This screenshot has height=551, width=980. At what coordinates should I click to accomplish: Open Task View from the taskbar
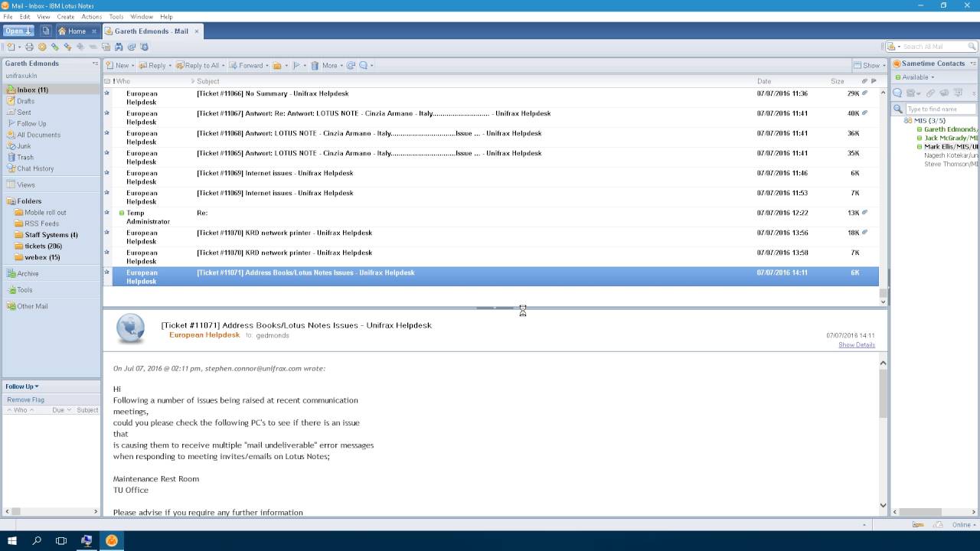61,540
